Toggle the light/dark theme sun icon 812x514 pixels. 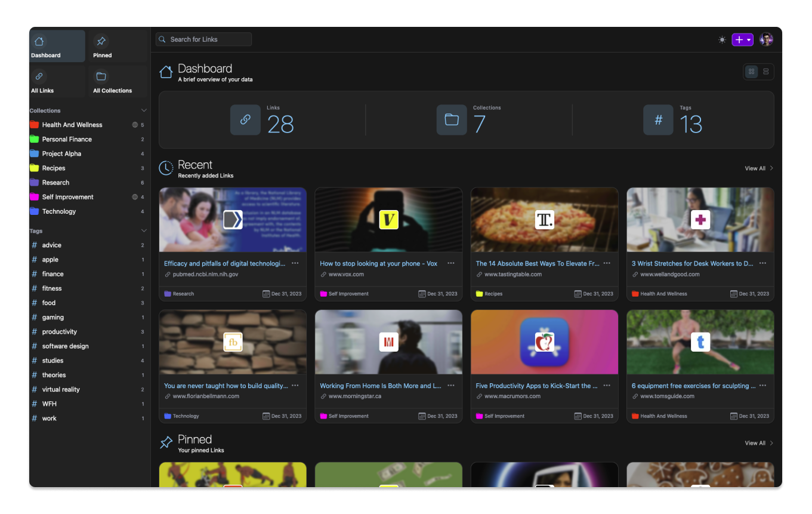[x=722, y=40]
